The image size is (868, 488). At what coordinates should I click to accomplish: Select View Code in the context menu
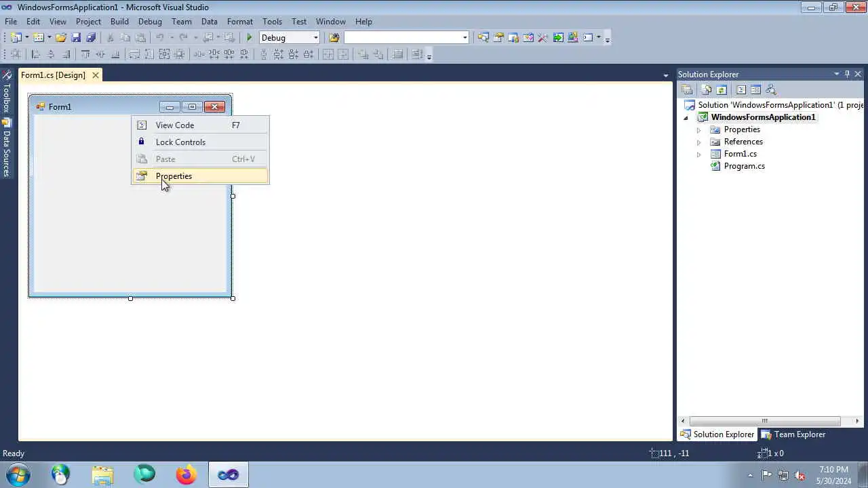click(x=200, y=125)
